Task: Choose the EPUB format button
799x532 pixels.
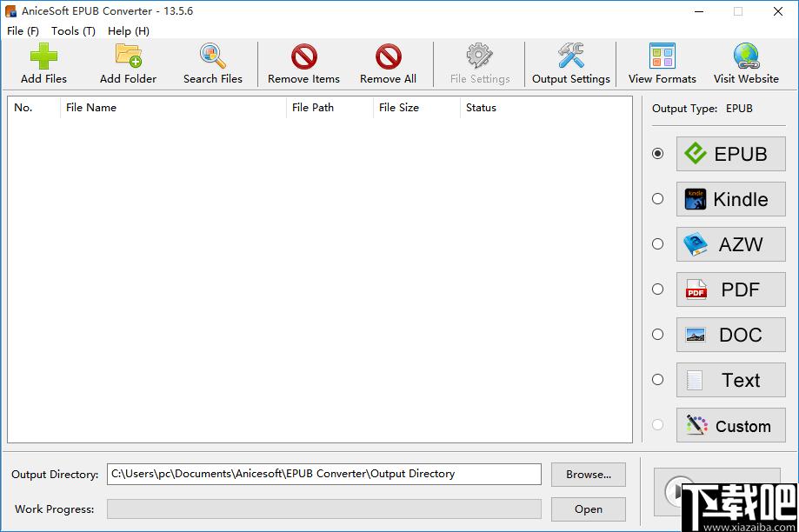Action: point(730,154)
